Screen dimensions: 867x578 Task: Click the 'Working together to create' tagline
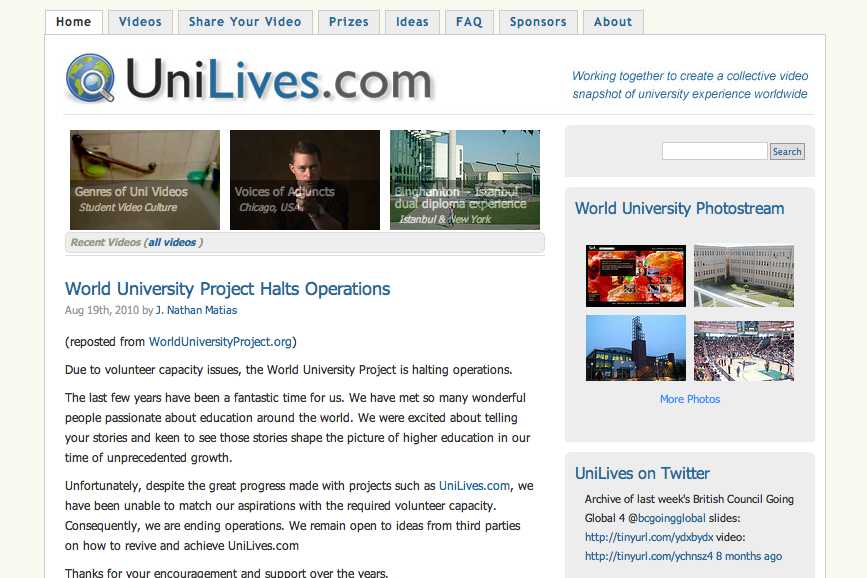[x=690, y=85]
